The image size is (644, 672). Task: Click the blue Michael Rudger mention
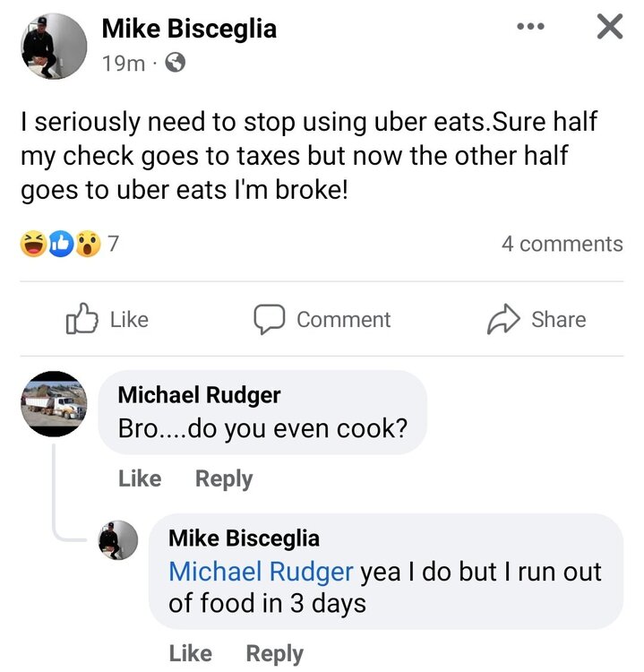261,572
